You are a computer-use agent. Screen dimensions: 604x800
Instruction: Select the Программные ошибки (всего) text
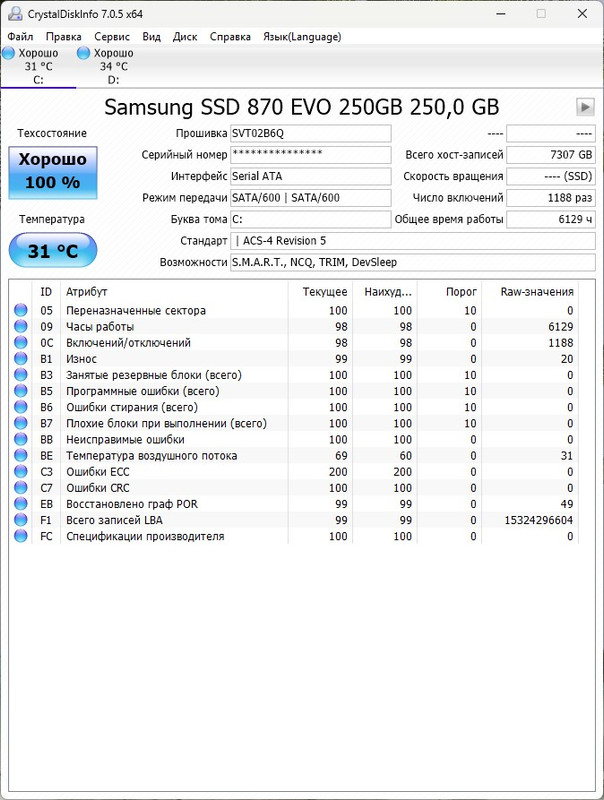pos(142,391)
